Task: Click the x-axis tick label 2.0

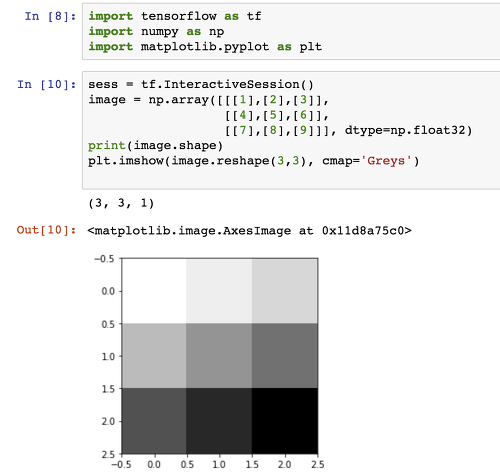Action: coord(284,464)
